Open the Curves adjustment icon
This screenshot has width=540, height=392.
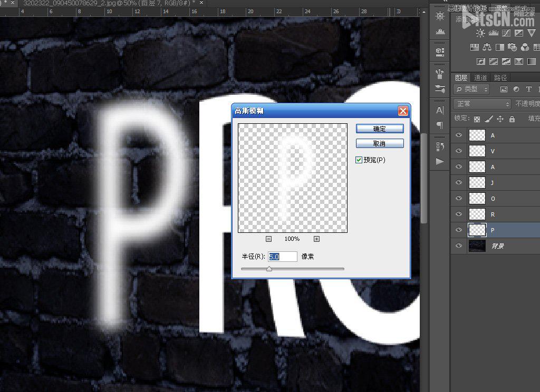(506, 33)
